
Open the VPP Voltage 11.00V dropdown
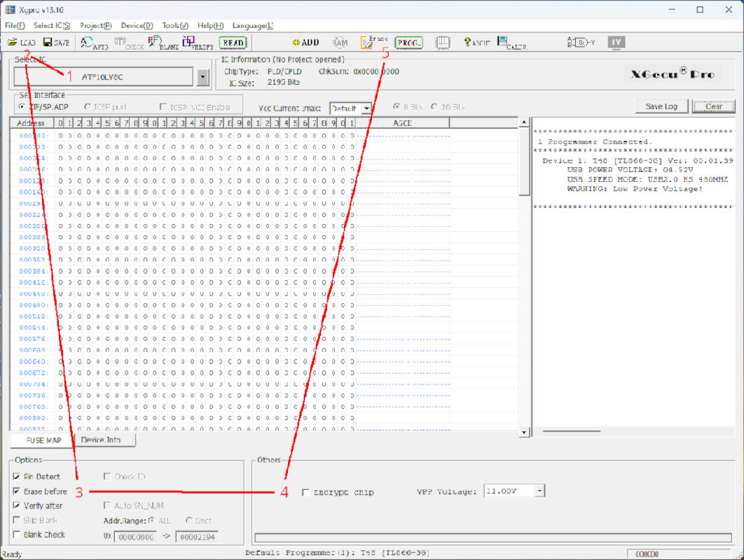tap(539, 491)
